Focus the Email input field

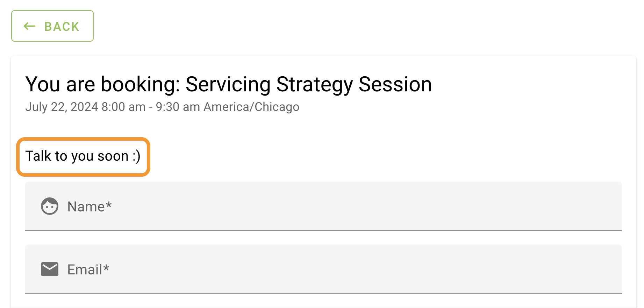coord(245,269)
